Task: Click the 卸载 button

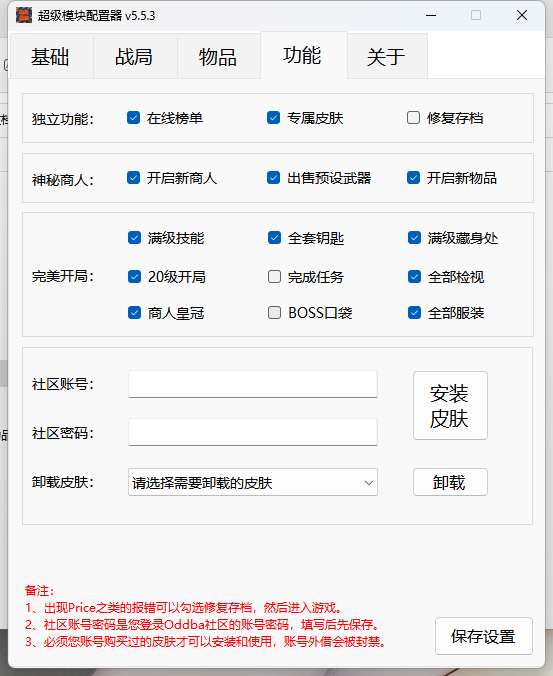Action: click(450, 482)
